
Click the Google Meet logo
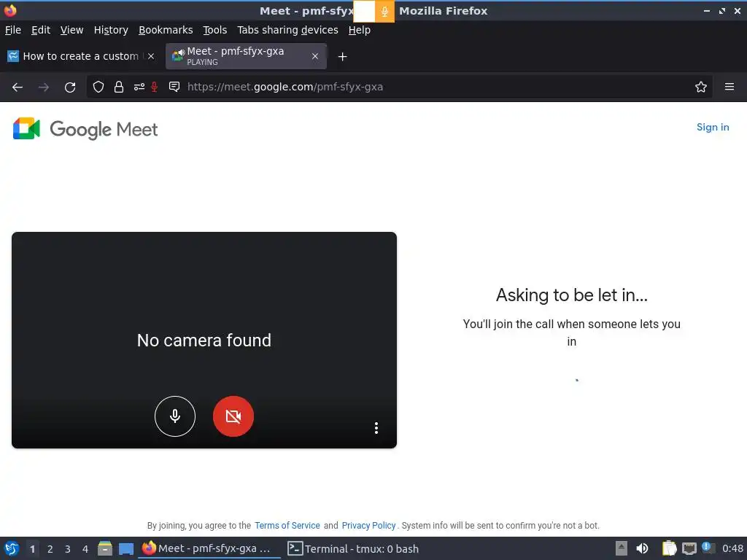pos(86,129)
